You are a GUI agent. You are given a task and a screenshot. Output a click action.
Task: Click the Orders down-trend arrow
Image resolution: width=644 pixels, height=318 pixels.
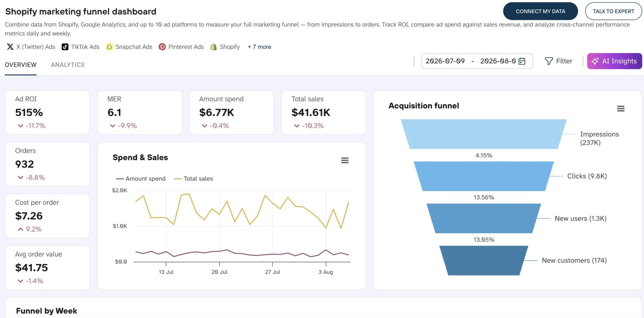[x=20, y=178]
